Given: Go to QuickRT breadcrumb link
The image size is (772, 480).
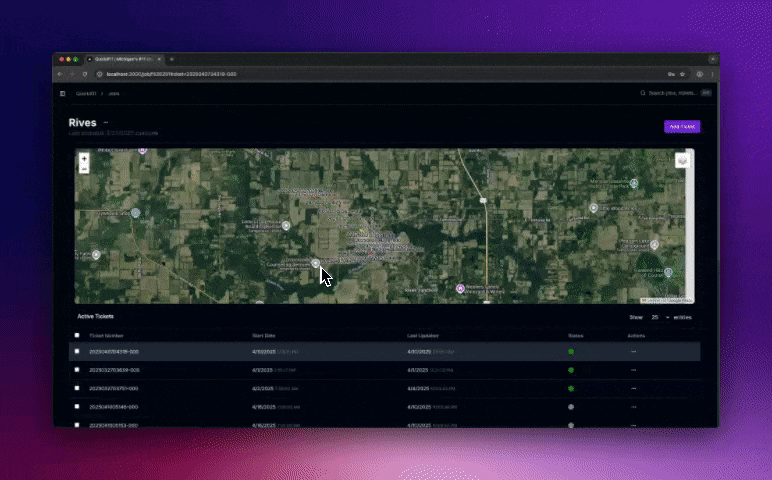Looking at the screenshot, I should click(x=86, y=94).
